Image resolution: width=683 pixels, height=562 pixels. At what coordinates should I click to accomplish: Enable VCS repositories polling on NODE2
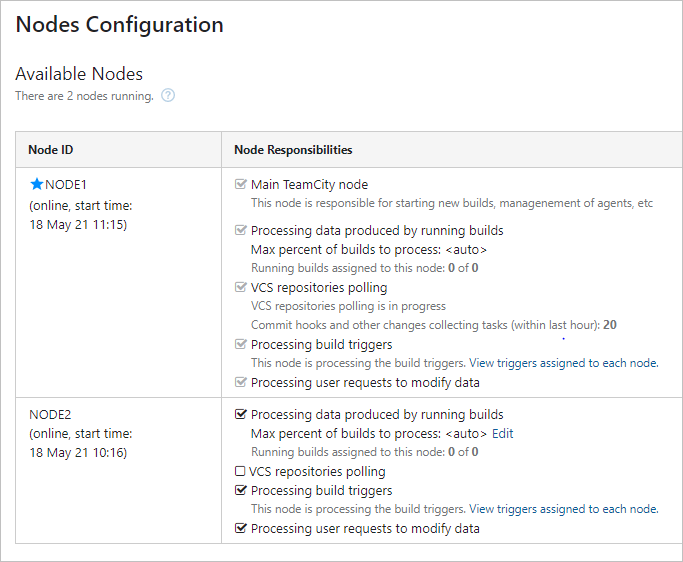pyautogui.click(x=240, y=471)
